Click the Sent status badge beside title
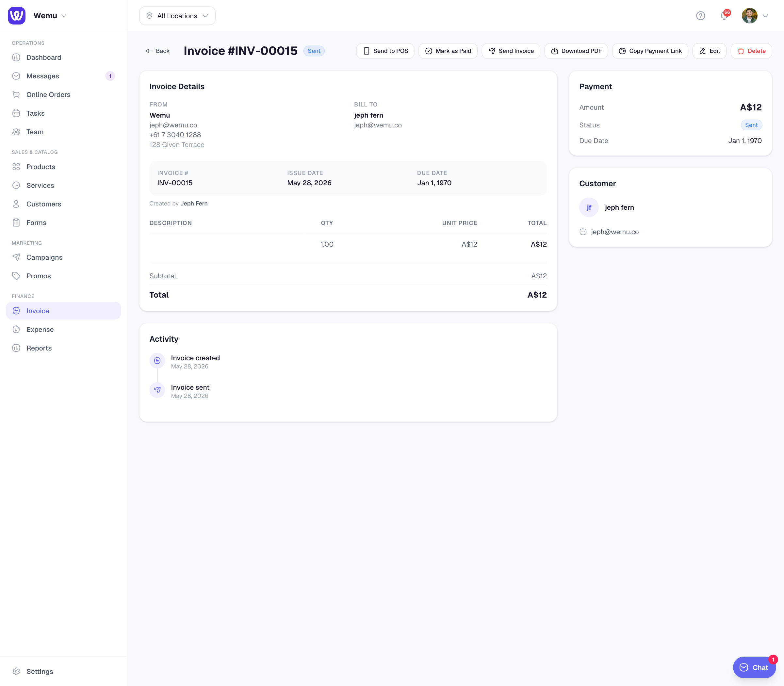The height and width of the screenshot is (686, 784). click(x=314, y=51)
